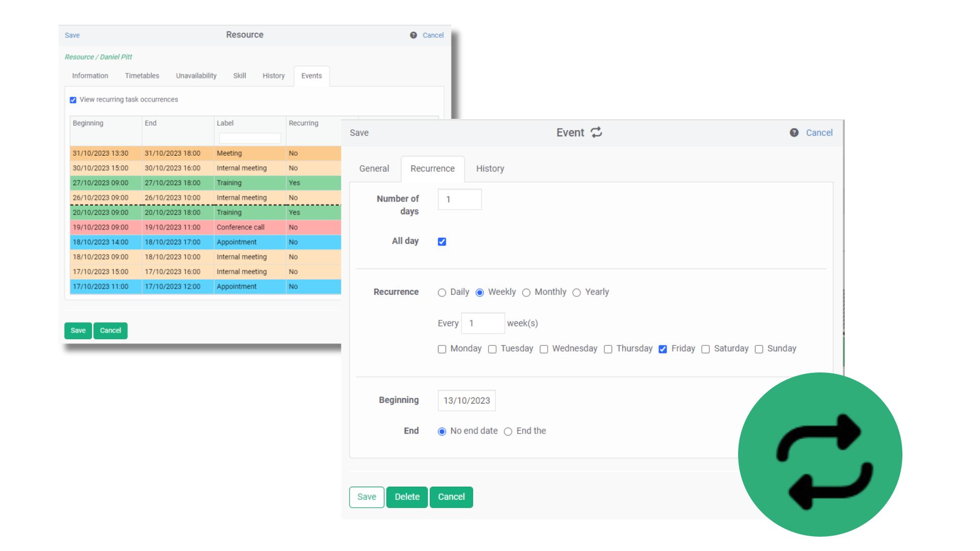
Task: Disable View recurring task occurrences checkbox
Action: coord(73,100)
